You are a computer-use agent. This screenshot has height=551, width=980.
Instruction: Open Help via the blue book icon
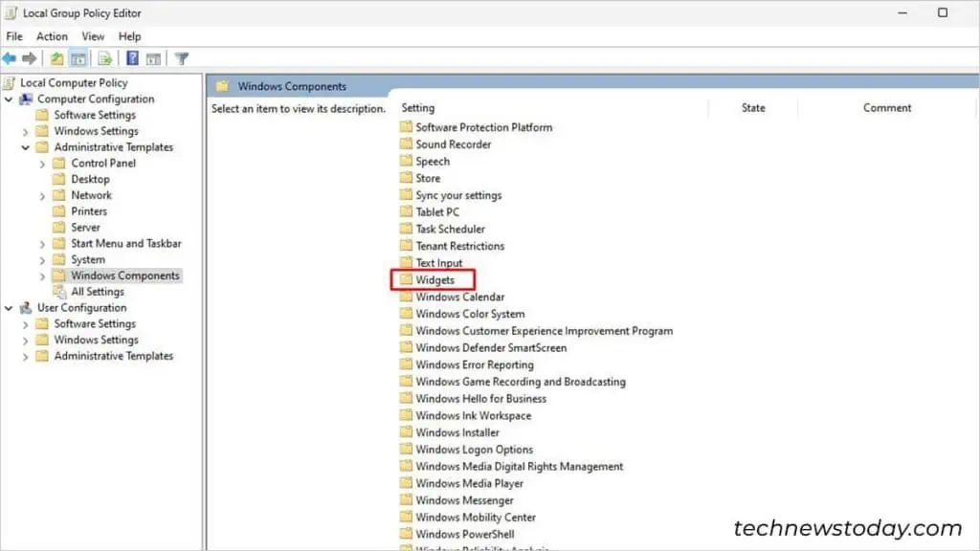(131, 57)
